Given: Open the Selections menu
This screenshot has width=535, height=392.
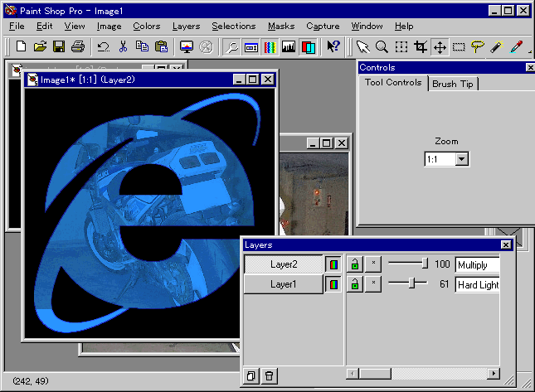Looking at the screenshot, I should [x=233, y=27].
